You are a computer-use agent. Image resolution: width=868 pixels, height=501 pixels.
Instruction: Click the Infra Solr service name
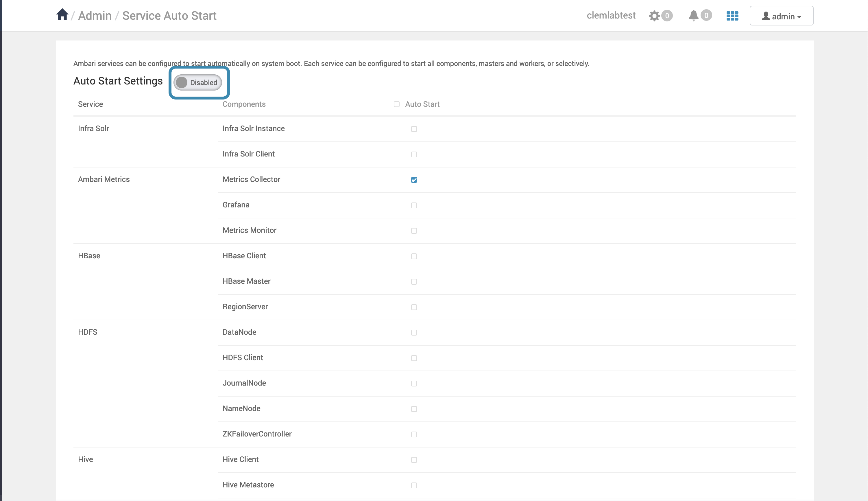[x=94, y=128]
